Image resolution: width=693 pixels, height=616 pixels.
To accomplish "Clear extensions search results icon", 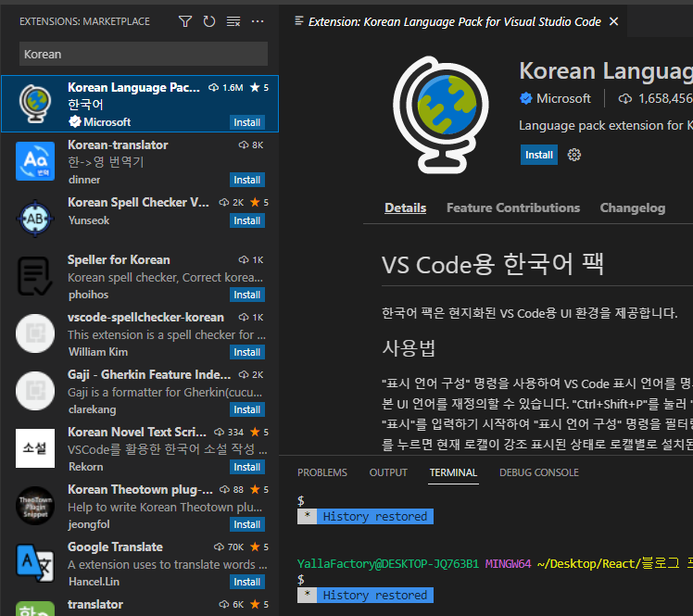I will pos(233,21).
